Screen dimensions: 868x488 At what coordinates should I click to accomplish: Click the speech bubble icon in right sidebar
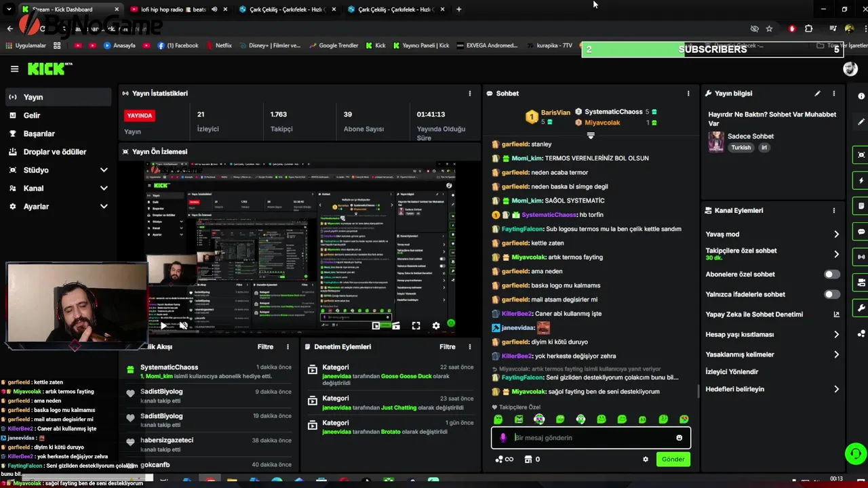[861, 232]
